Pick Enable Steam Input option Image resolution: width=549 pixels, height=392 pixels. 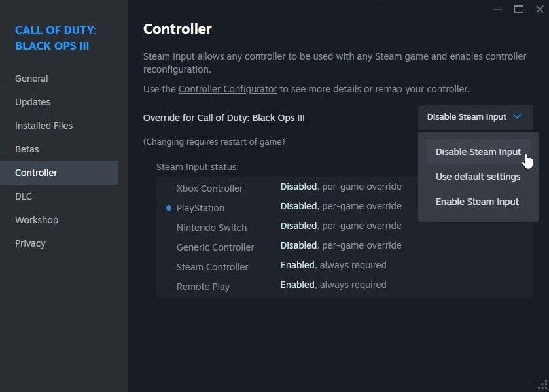click(x=477, y=202)
